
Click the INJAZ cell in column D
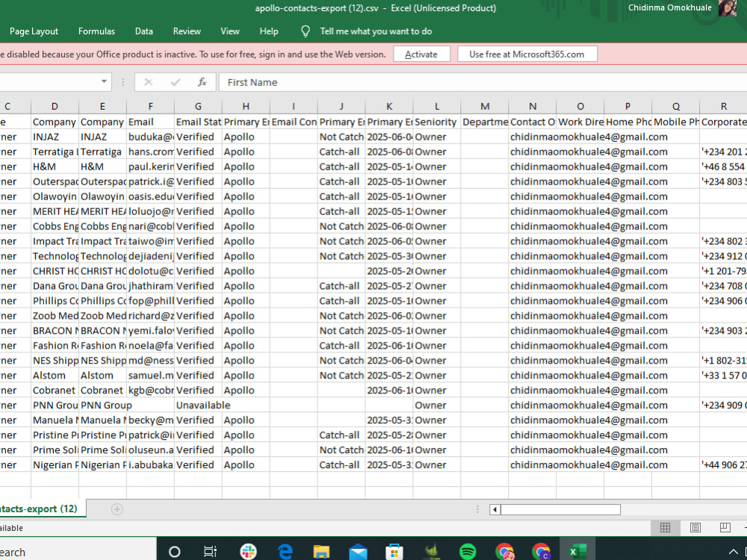coord(55,137)
